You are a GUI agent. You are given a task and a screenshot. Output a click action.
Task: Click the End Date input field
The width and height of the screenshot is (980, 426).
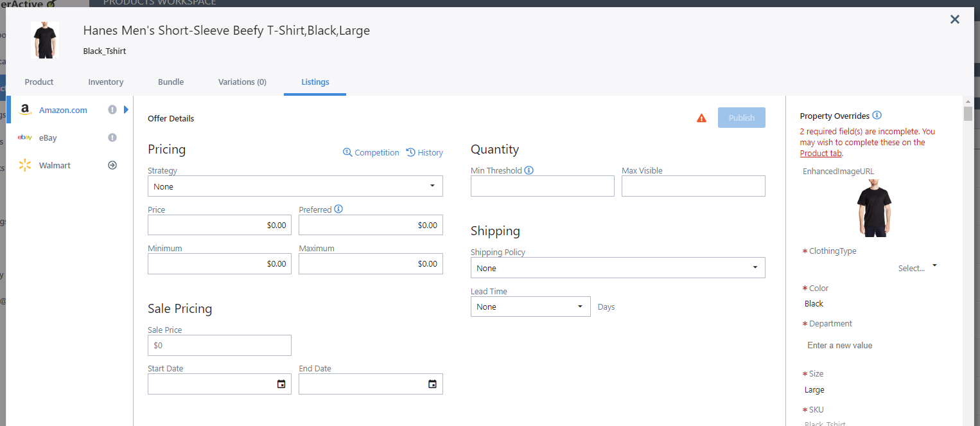pos(371,384)
